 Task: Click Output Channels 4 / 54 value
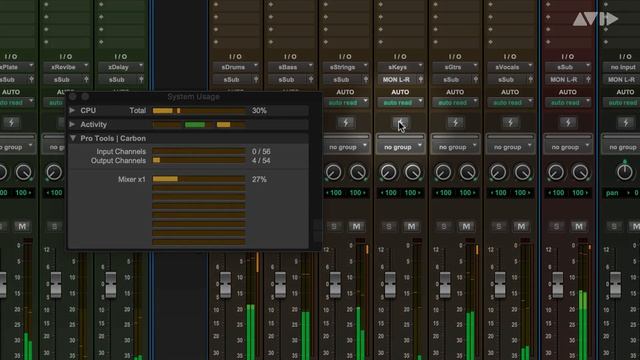click(x=261, y=161)
